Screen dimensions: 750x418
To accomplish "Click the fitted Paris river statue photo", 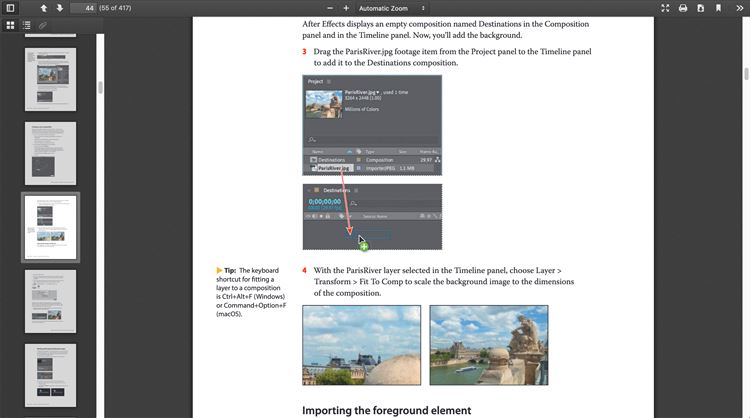I will 489,345.
